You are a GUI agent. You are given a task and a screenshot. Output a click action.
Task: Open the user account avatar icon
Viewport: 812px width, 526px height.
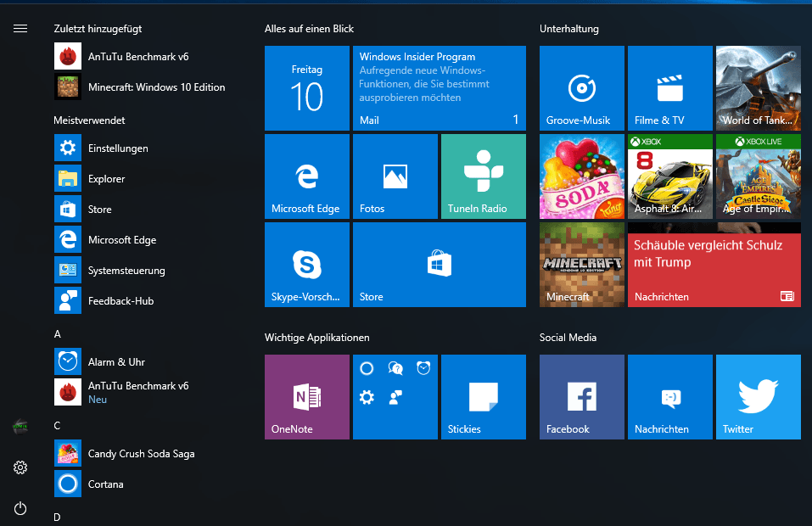point(20,427)
